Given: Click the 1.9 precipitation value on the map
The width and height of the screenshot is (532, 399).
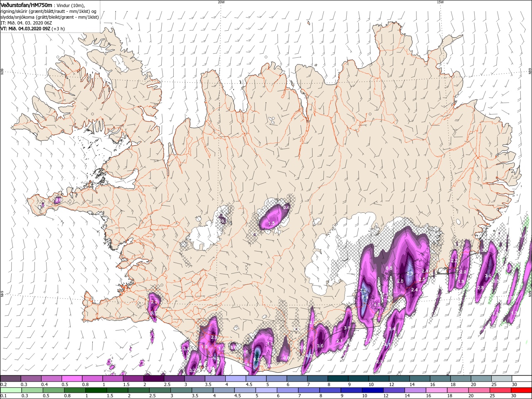Looking at the screenshot, I should coord(461,281).
